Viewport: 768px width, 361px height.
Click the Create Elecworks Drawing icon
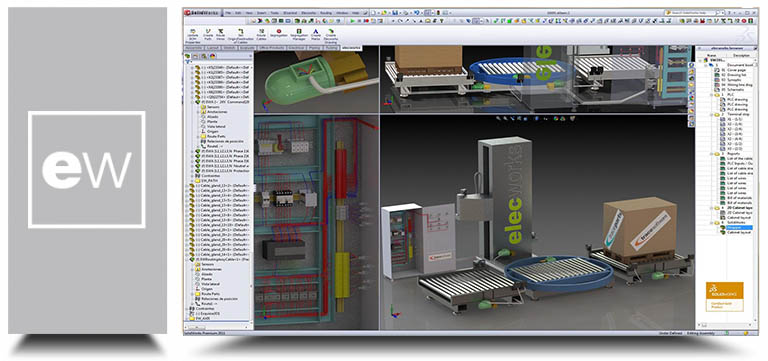(x=331, y=31)
